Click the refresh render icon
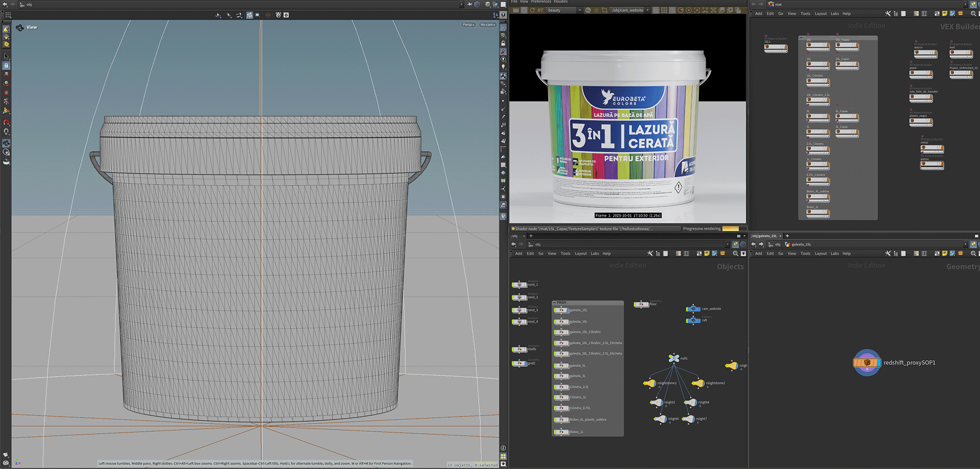 [x=532, y=10]
